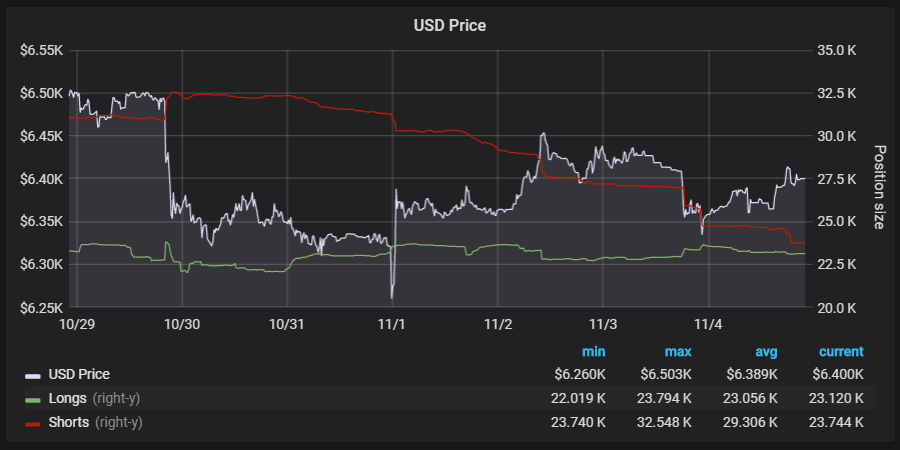Sort the legend by the max column
The image size is (900, 450).
[678, 352]
